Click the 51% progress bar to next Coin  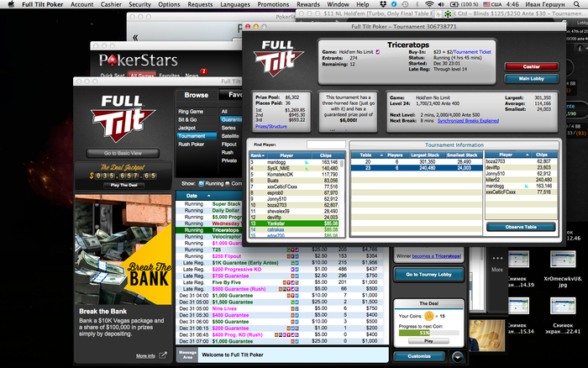click(428, 333)
